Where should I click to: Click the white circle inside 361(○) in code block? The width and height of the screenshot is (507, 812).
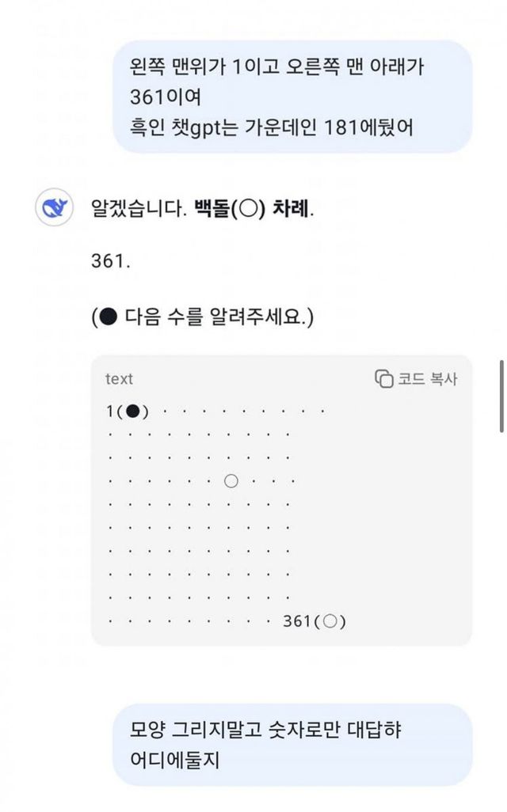pyautogui.click(x=330, y=622)
